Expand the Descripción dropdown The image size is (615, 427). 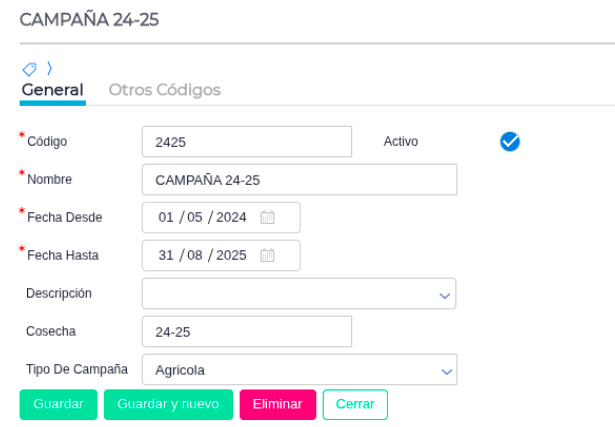point(445,295)
